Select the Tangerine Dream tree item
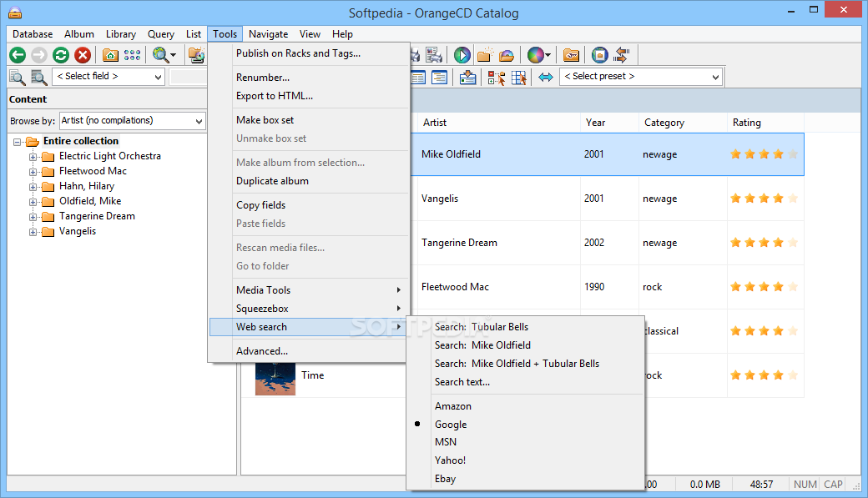 coord(97,216)
